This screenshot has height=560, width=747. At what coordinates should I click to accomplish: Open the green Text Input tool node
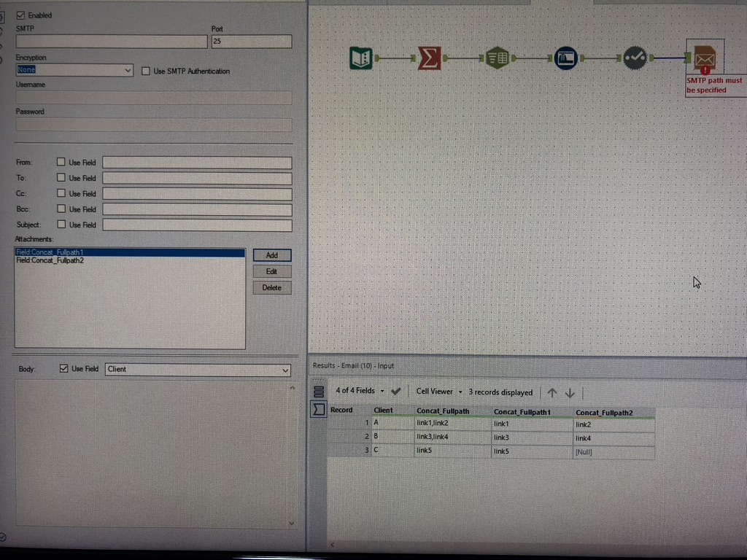pyautogui.click(x=498, y=58)
